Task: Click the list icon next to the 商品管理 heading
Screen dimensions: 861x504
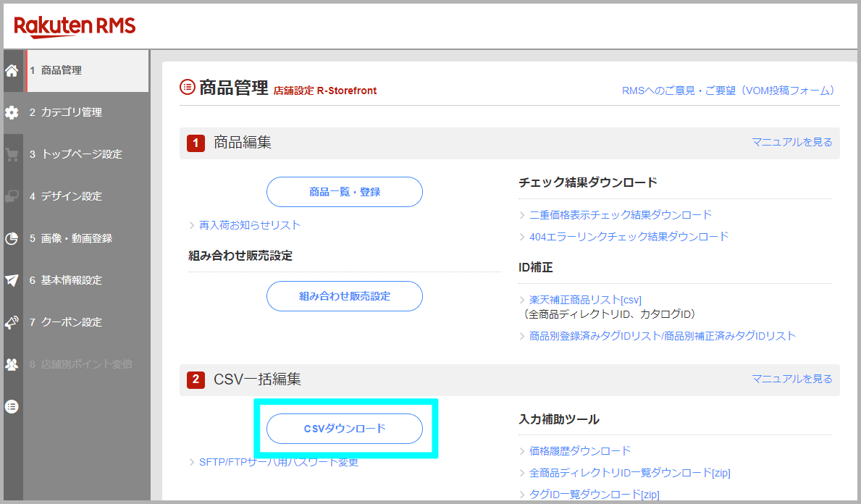Action: [x=188, y=87]
